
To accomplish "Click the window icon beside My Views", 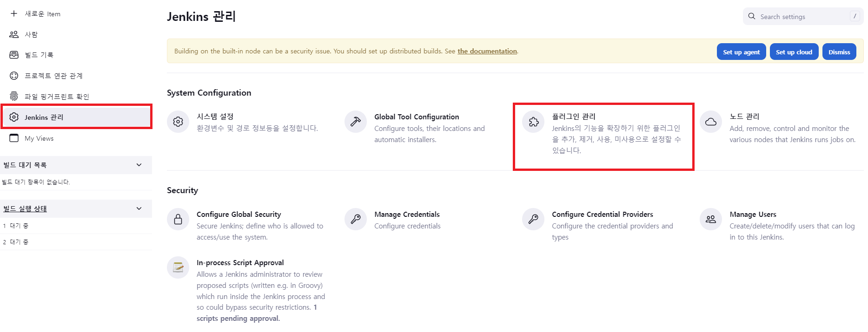I will coord(14,138).
